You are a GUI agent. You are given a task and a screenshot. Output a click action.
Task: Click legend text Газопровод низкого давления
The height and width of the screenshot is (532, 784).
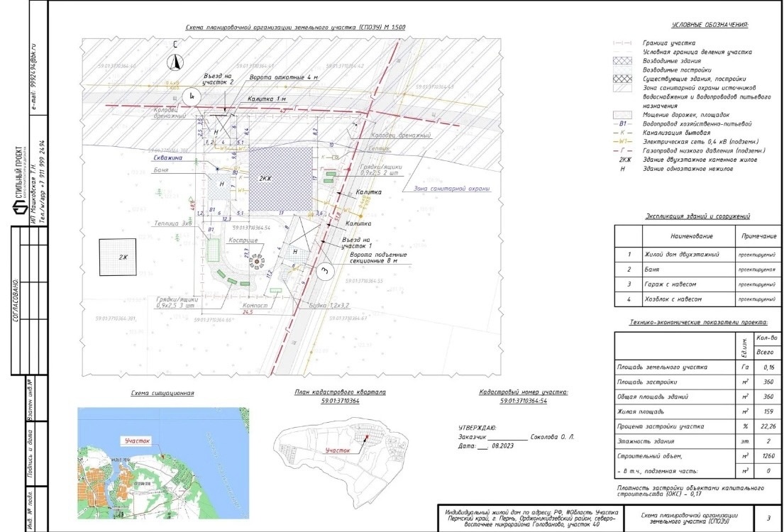click(x=705, y=150)
